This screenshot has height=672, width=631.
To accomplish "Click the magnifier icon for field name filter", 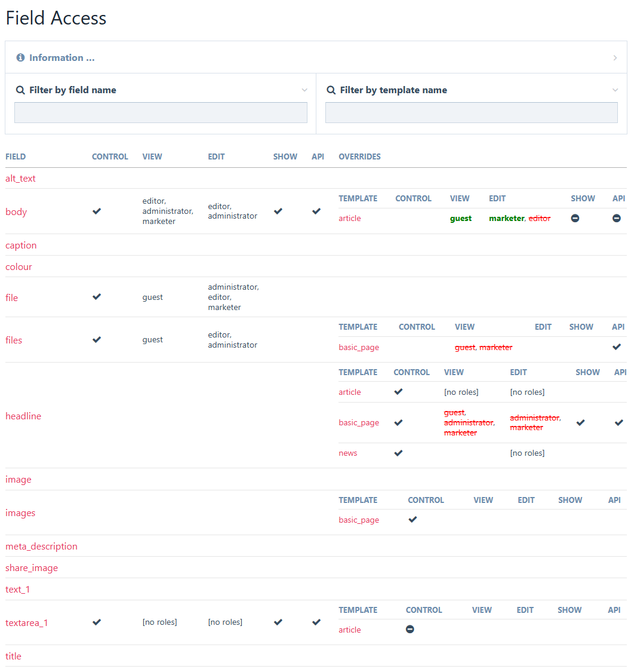I will (x=20, y=90).
